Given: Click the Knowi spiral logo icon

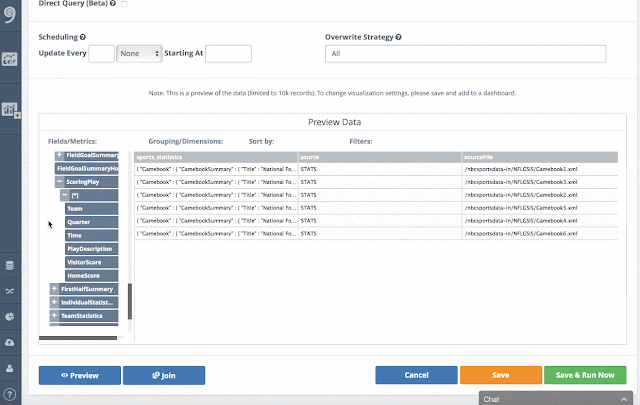Looking at the screenshot, I should tap(10, 14).
